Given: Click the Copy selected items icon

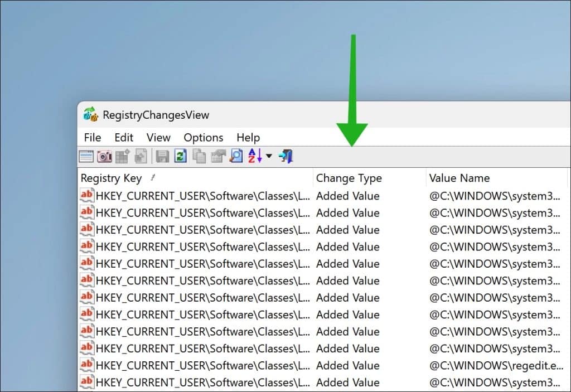Looking at the screenshot, I should pos(199,157).
